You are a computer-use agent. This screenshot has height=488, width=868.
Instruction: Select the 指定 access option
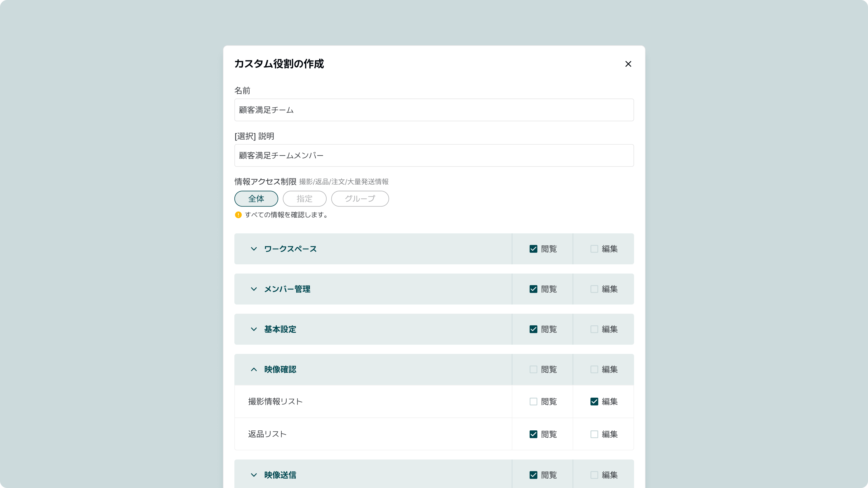pyautogui.click(x=304, y=199)
